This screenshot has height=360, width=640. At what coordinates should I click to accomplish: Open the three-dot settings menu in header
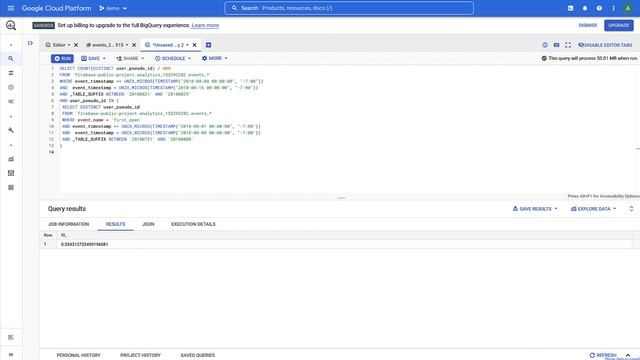coord(613,8)
